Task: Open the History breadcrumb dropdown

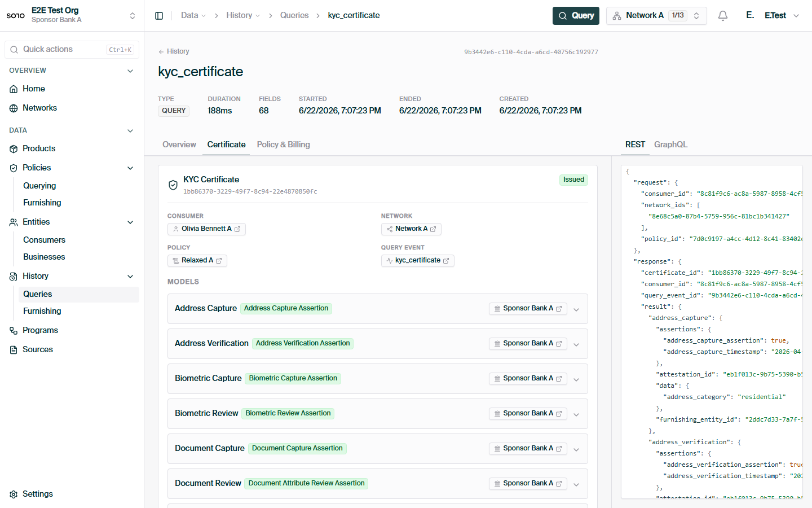Action: pyautogui.click(x=243, y=16)
